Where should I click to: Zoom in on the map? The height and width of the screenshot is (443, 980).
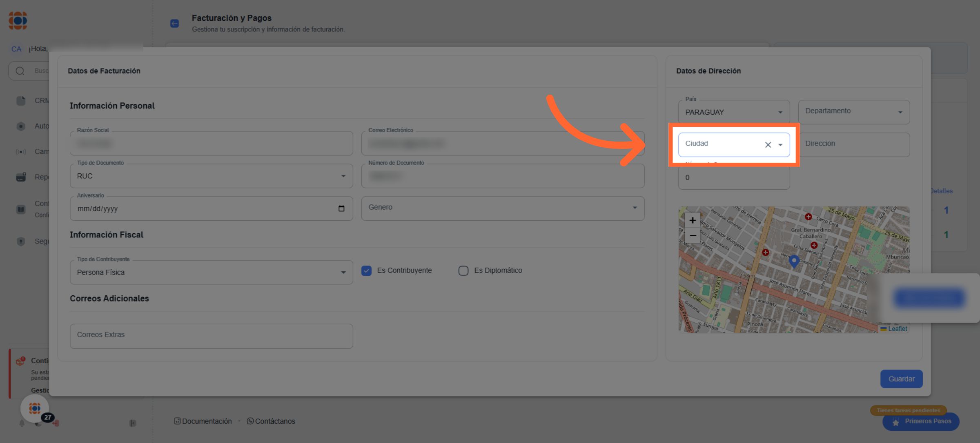pyautogui.click(x=693, y=221)
